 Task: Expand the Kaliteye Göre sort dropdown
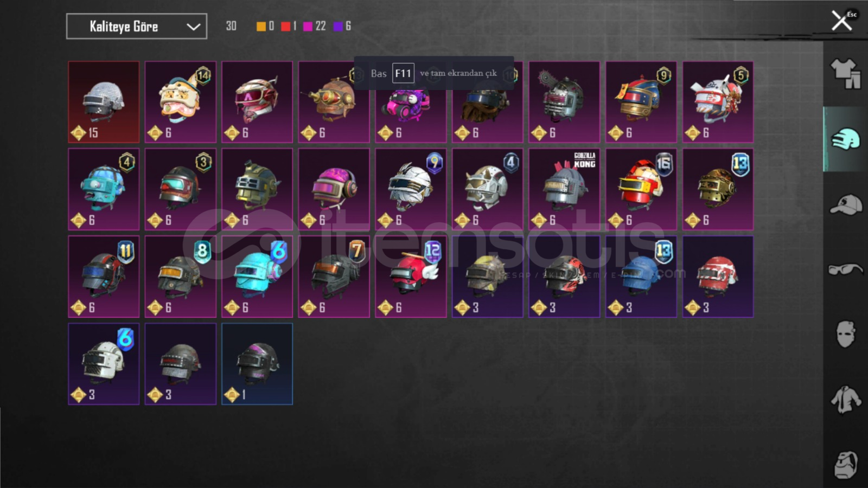coord(137,26)
